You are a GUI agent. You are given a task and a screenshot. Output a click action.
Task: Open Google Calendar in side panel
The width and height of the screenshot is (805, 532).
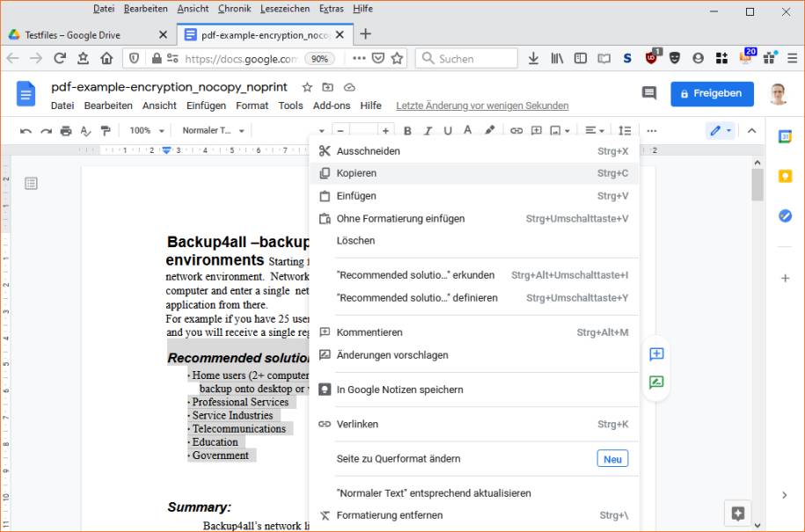click(785, 137)
